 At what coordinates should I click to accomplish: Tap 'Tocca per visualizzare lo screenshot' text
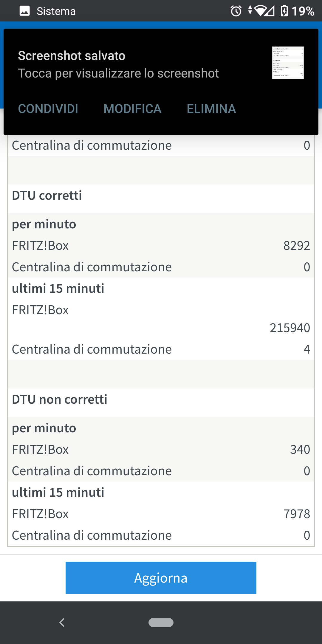(x=118, y=73)
